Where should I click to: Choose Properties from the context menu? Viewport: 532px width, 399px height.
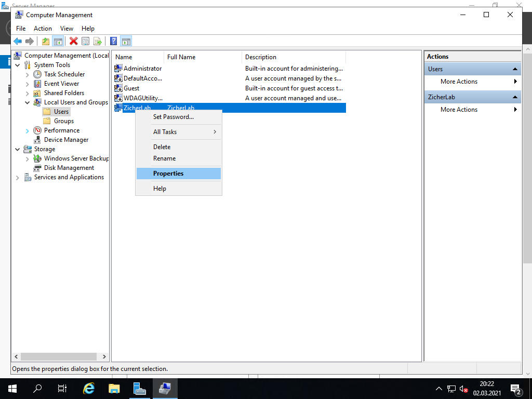(x=168, y=174)
